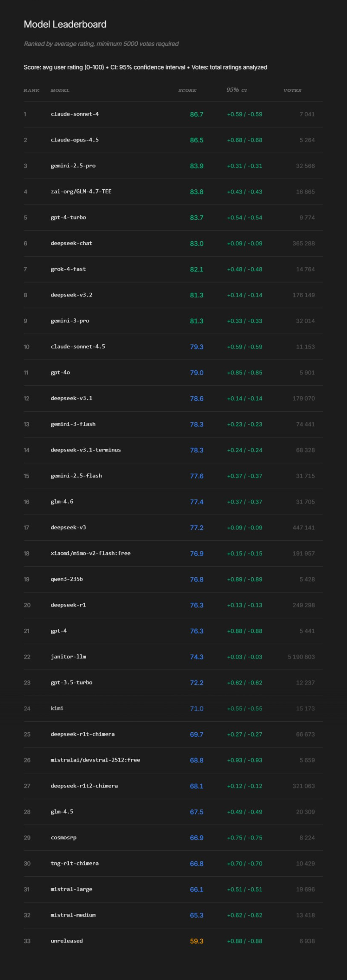Click gemini-2.5-flash model name
The height and width of the screenshot is (980, 347).
(76, 476)
